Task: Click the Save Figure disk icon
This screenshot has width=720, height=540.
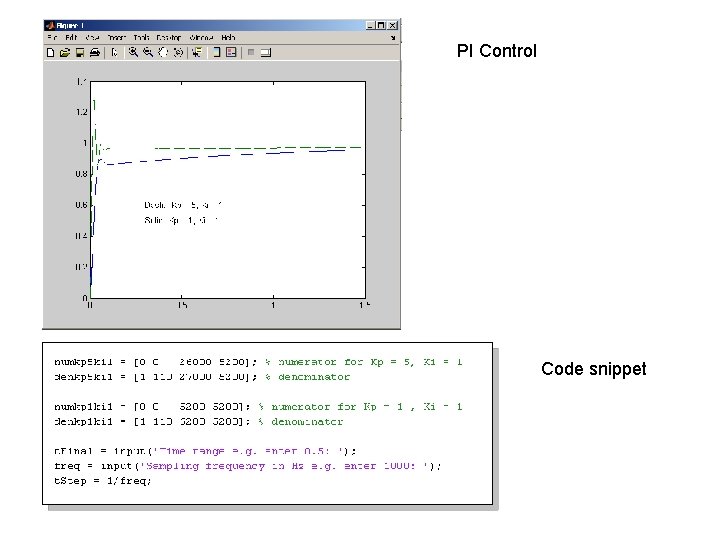Action: [80, 52]
